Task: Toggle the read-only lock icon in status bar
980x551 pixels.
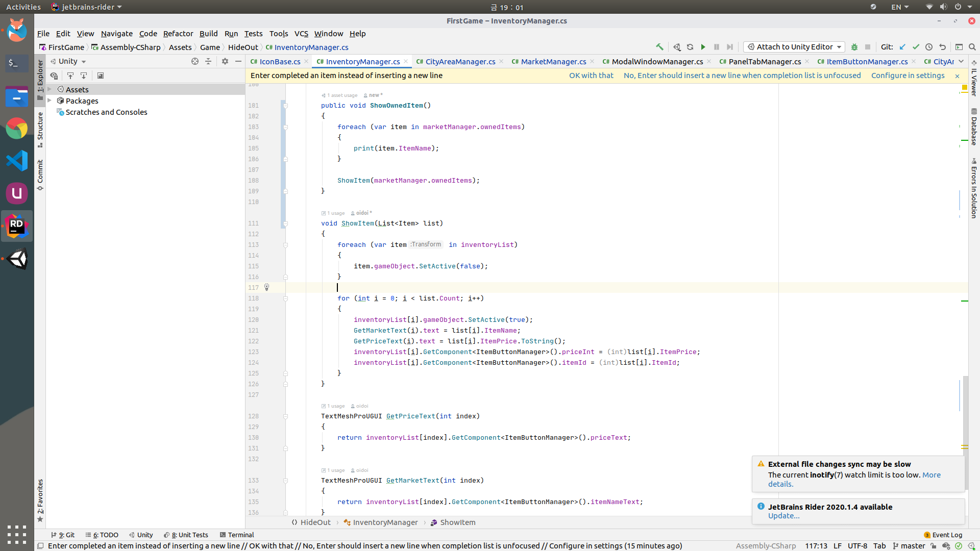Action: click(x=933, y=546)
